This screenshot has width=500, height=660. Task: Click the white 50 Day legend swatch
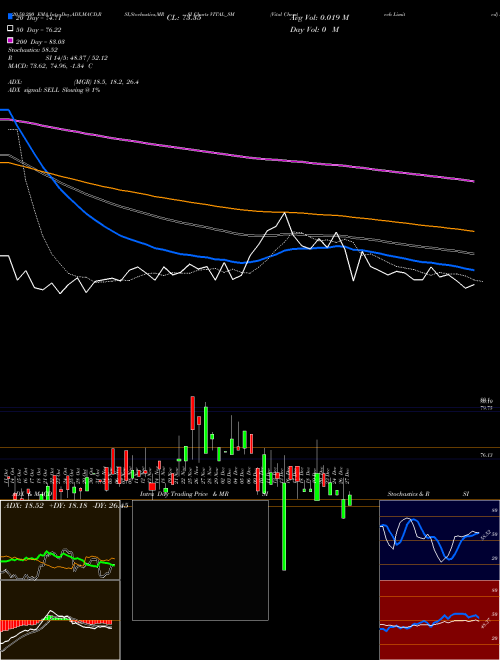(x=10, y=29)
